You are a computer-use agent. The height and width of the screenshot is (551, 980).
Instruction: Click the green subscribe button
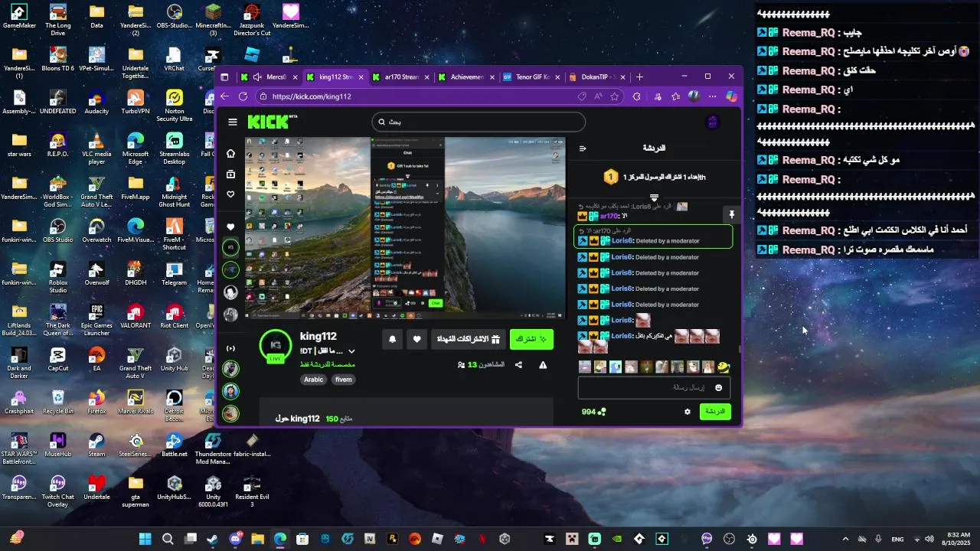click(x=531, y=339)
